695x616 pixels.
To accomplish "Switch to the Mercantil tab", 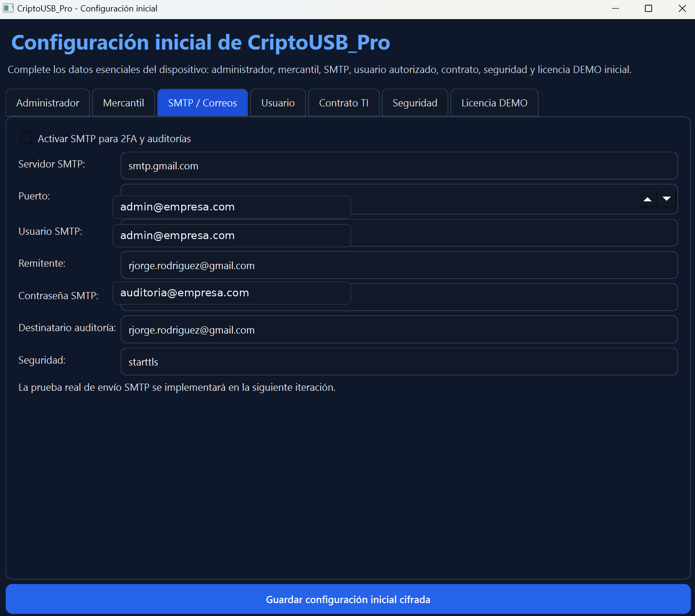I will (x=124, y=103).
